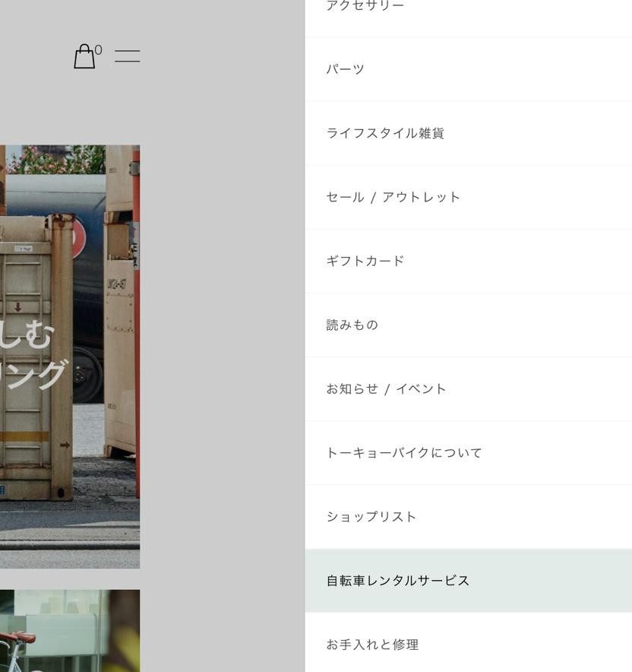This screenshot has width=632, height=672.
Task: Open トーキョーバイクについて page
Action: click(404, 452)
